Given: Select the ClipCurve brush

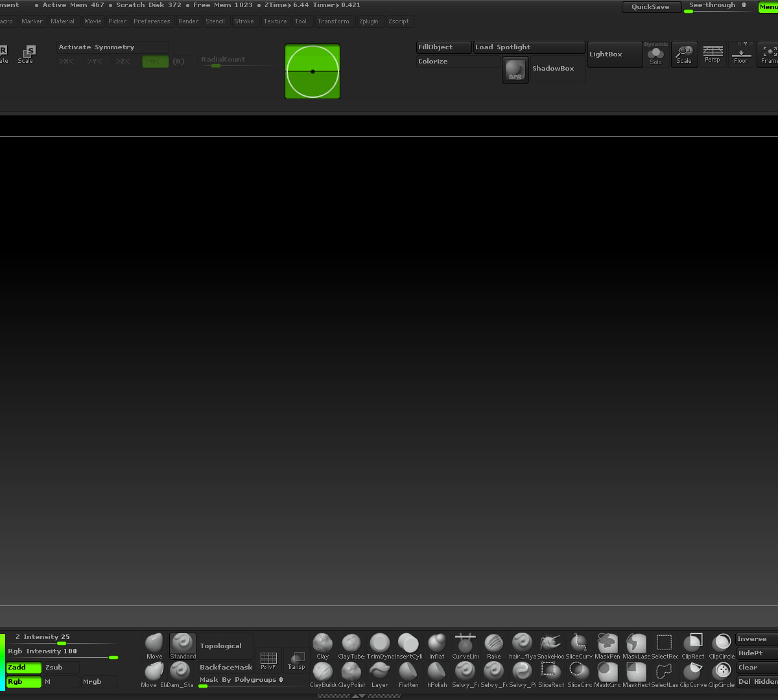Looking at the screenshot, I should pos(694,675).
